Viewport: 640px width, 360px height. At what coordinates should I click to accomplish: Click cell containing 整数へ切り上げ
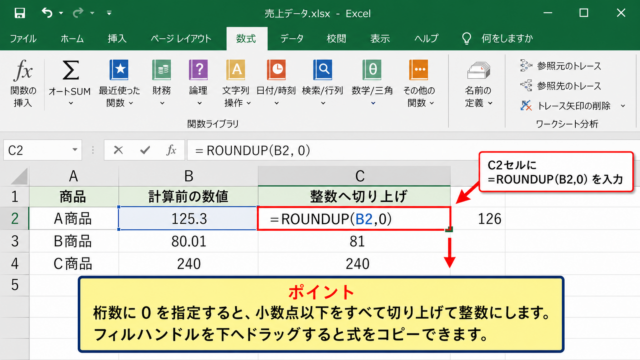pos(354,197)
